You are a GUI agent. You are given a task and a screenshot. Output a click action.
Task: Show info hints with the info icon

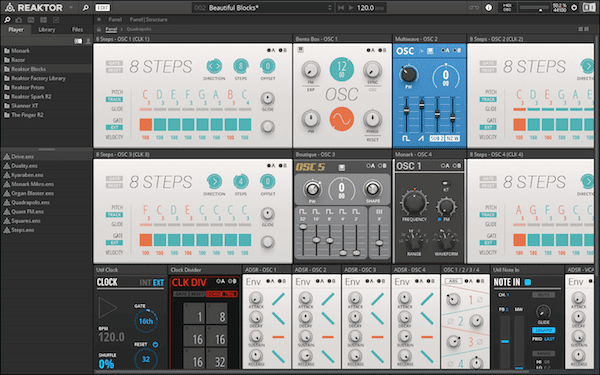[x=488, y=8]
